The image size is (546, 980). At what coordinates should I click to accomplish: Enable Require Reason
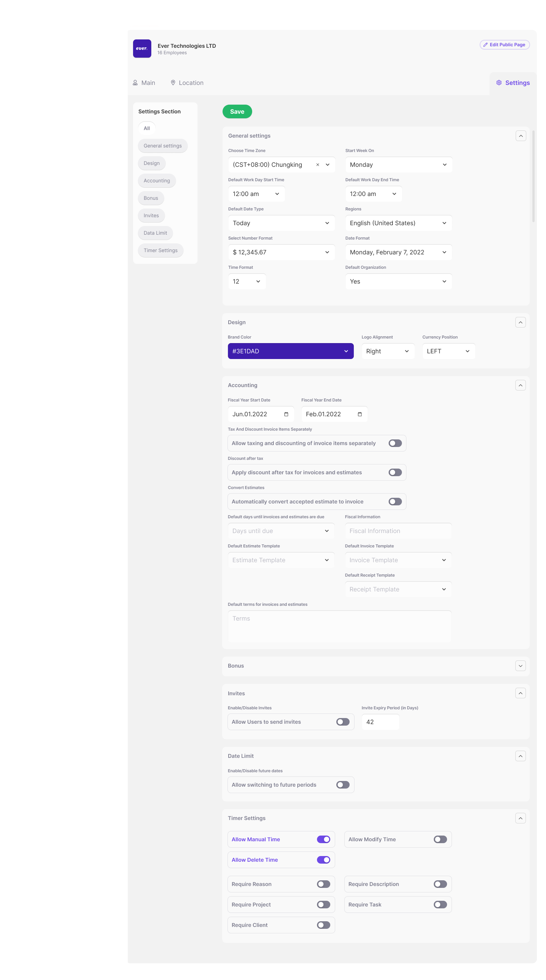pos(323,884)
